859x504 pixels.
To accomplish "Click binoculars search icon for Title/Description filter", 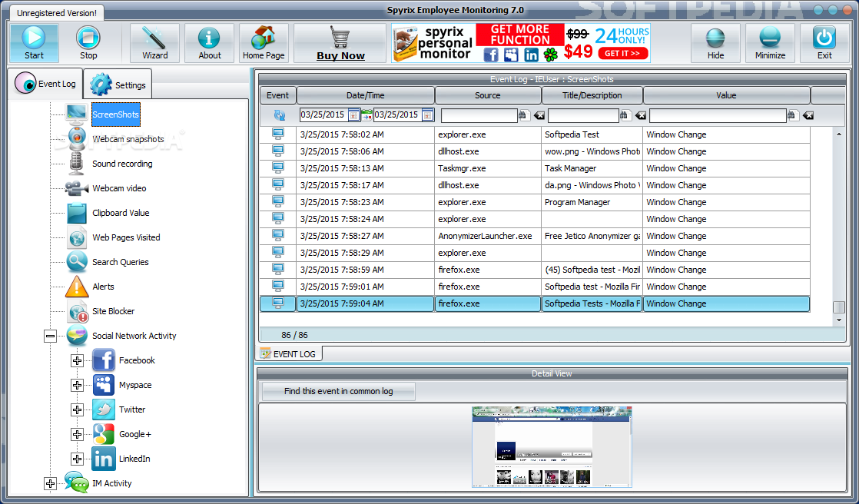I will point(625,115).
